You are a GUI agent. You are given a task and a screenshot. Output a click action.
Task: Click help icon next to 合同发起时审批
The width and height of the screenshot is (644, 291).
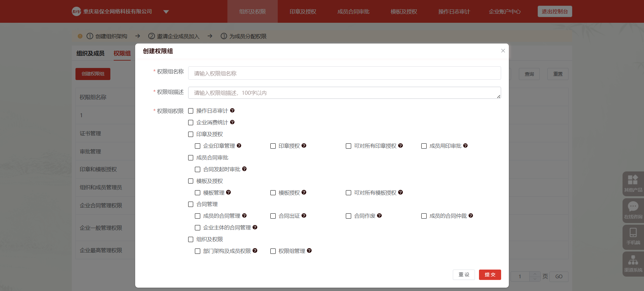click(244, 169)
